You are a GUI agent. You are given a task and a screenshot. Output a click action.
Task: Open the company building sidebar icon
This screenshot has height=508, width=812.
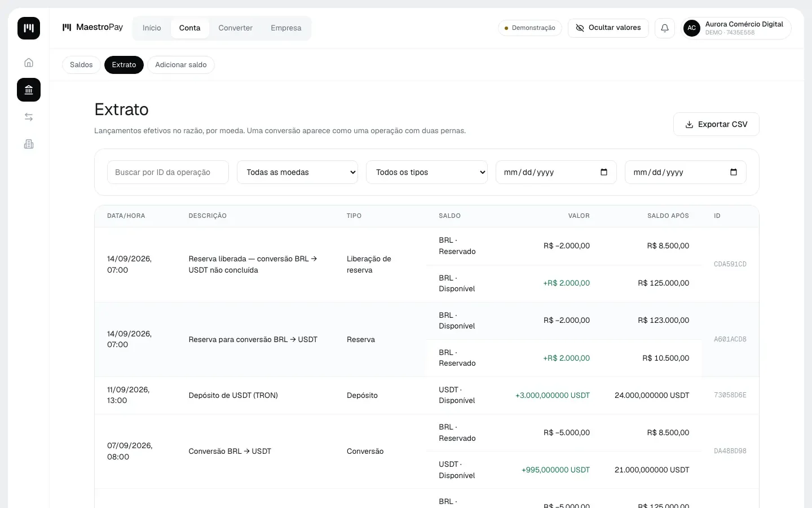(29, 144)
